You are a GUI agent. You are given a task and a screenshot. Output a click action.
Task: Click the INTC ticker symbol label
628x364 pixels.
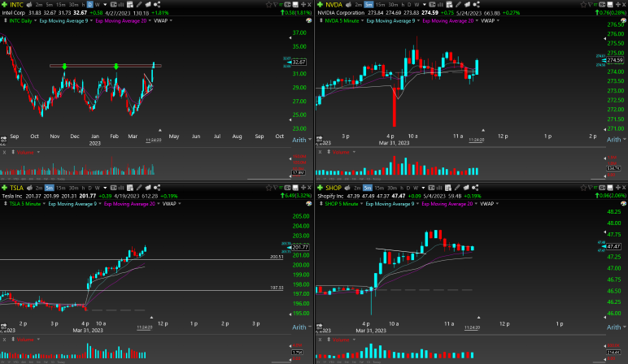click(x=16, y=4)
